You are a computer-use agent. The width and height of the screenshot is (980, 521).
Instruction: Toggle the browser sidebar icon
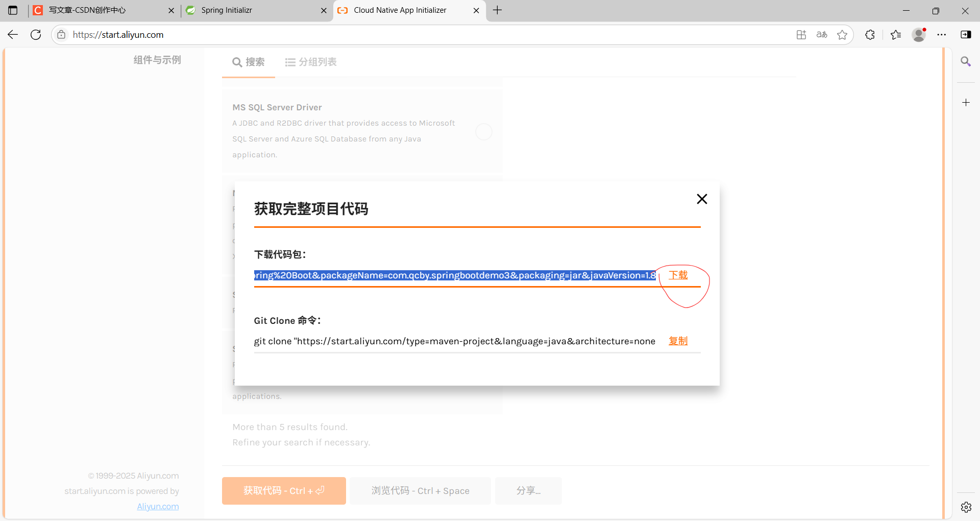pyautogui.click(x=966, y=35)
